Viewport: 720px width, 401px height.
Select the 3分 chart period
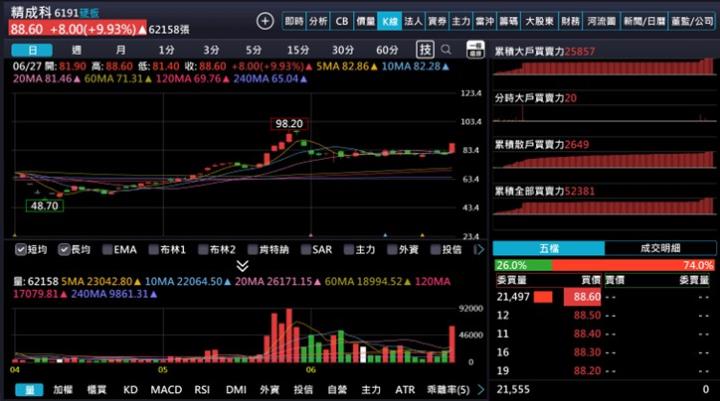(211, 50)
